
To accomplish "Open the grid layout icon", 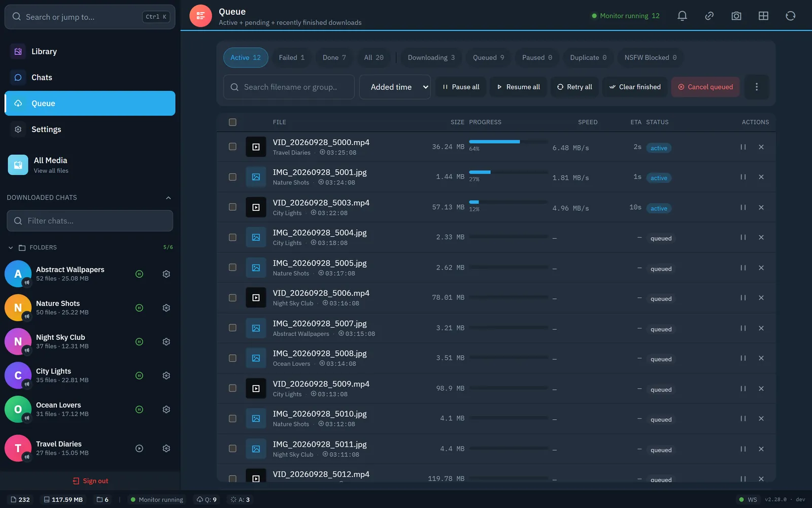I will coord(763,16).
